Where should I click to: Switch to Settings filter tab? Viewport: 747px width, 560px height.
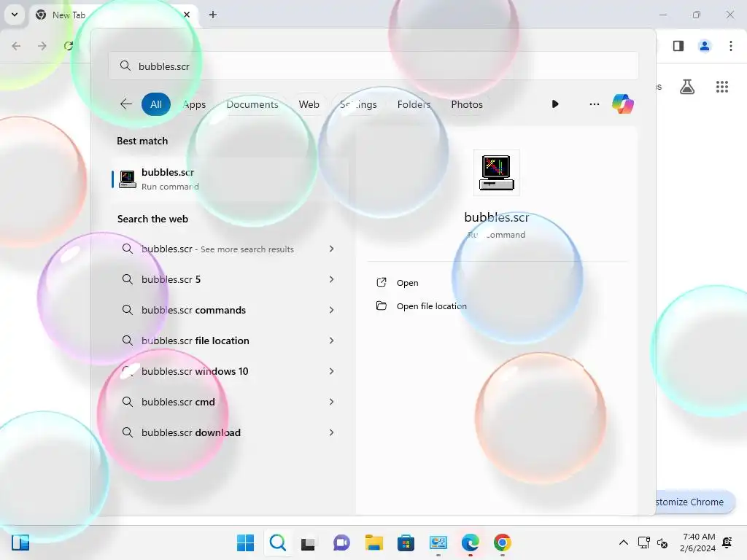point(358,104)
